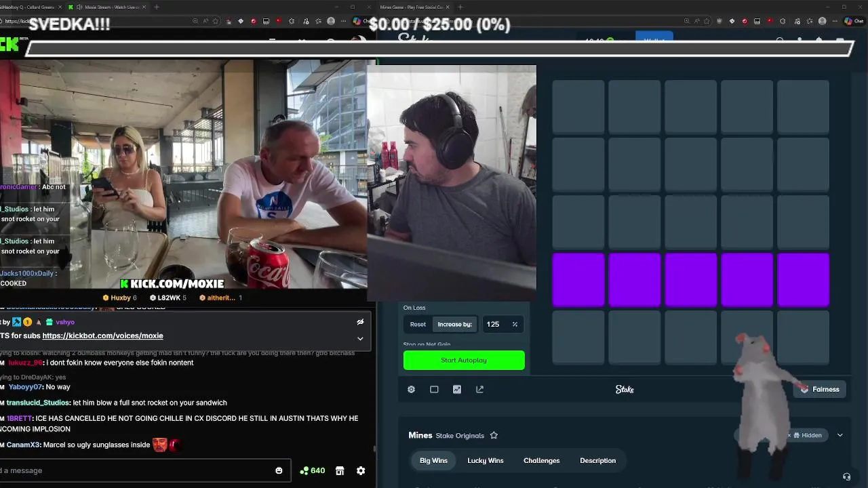Open Kick channel points 640 counter
Image resolution: width=868 pixels, height=488 pixels.
click(x=313, y=470)
